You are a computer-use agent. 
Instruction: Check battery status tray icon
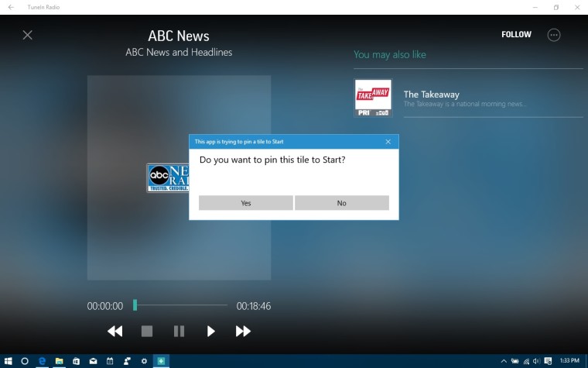click(514, 361)
